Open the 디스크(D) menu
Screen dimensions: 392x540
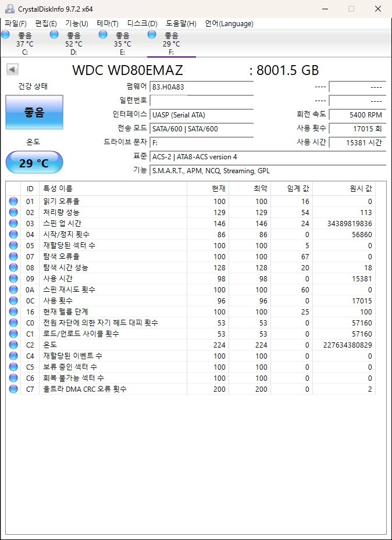coord(142,24)
